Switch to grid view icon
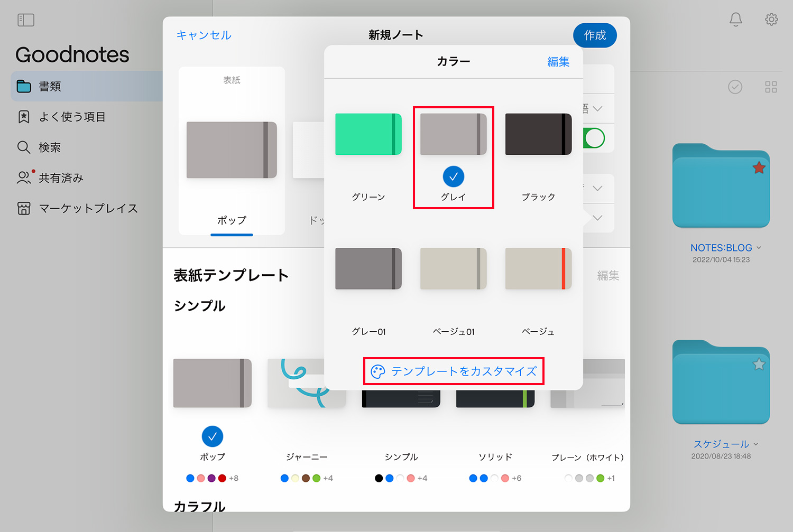Image resolution: width=793 pixels, height=532 pixels. point(771,87)
